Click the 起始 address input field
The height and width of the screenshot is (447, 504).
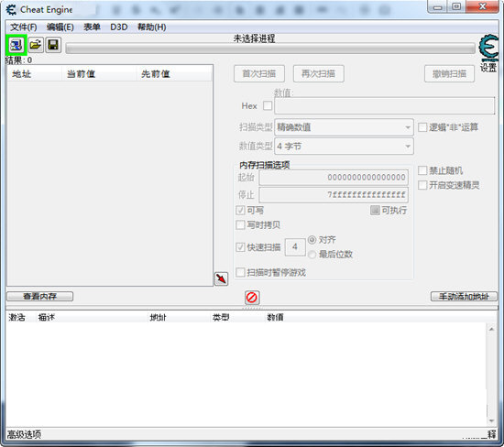pyautogui.click(x=334, y=178)
